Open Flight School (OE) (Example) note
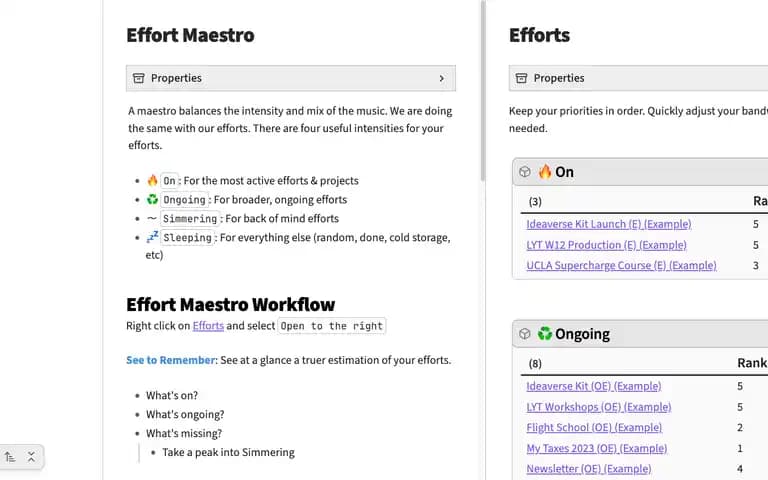Image resolution: width=768 pixels, height=480 pixels. pyautogui.click(x=594, y=428)
